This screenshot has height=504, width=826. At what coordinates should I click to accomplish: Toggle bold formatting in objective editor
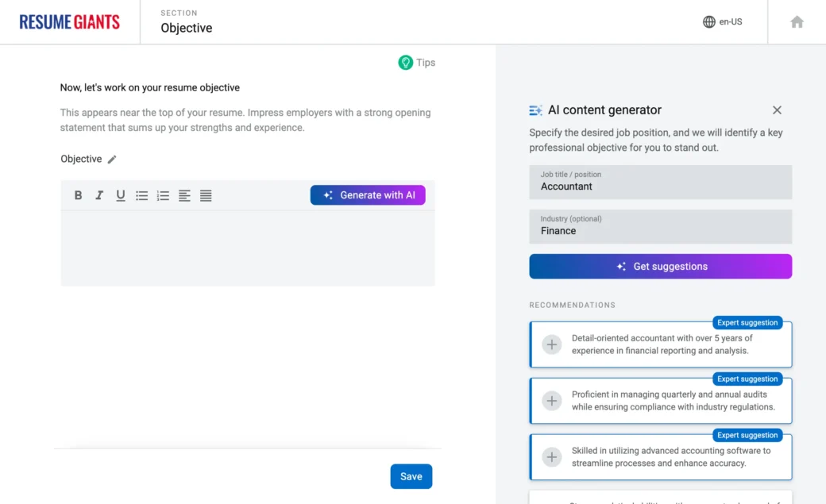click(78, 195)
